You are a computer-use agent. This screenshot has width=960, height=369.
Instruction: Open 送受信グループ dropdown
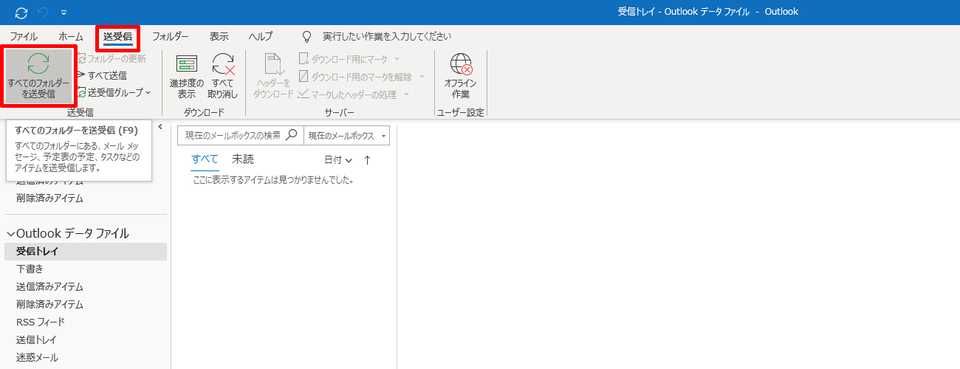(x=114, y=92)
